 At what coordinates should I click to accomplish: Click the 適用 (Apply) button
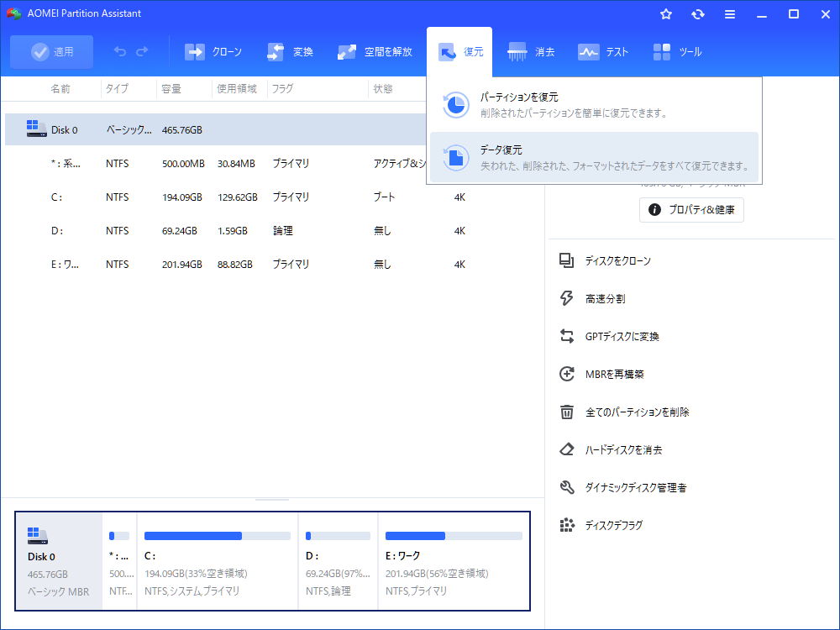51,52
